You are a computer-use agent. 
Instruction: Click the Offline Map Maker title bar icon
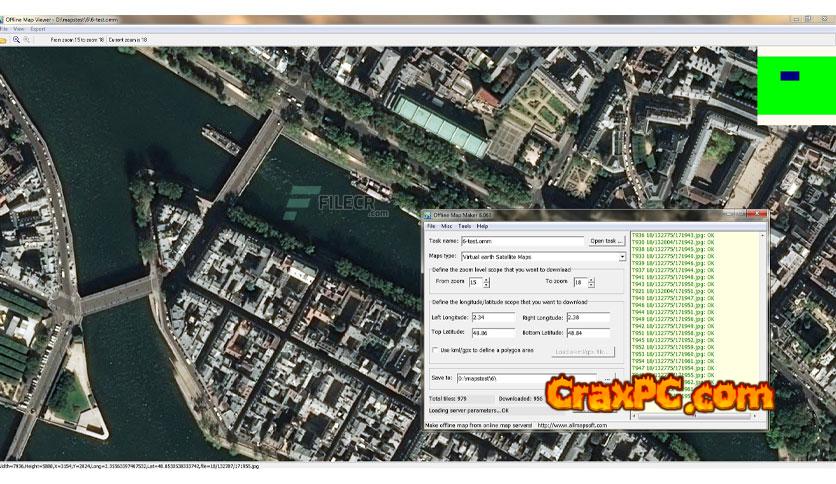(x=426, y=216)
